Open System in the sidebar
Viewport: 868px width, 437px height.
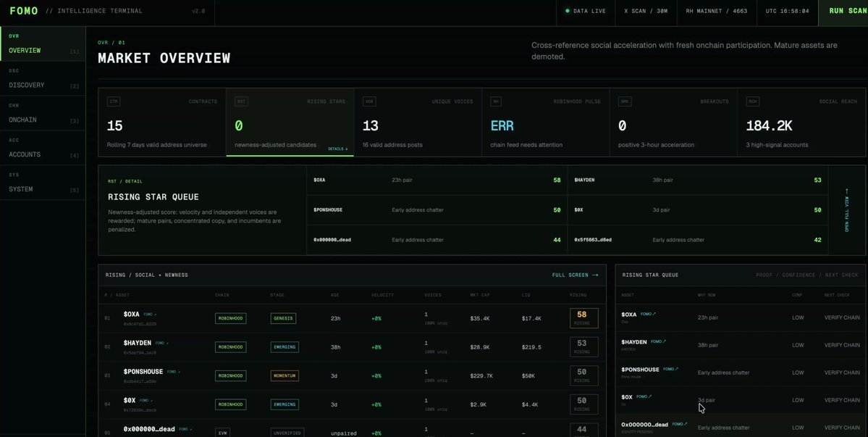point(43,183)
